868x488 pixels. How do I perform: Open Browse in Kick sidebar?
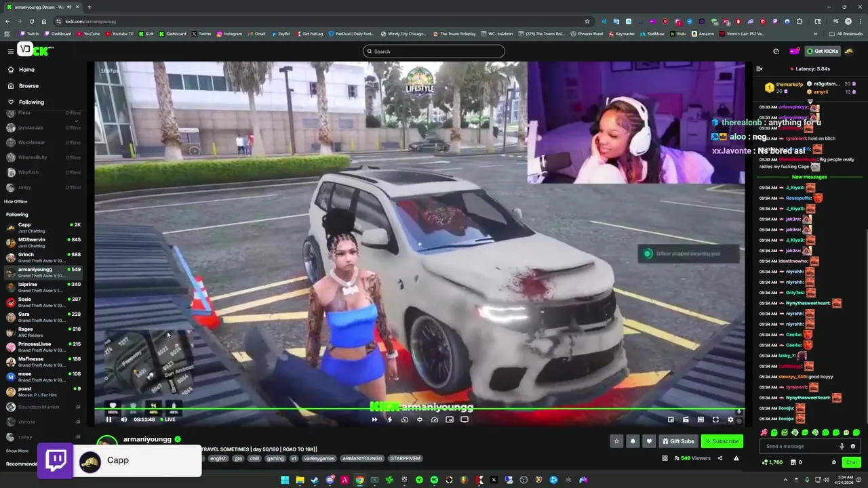coord(28,86)
